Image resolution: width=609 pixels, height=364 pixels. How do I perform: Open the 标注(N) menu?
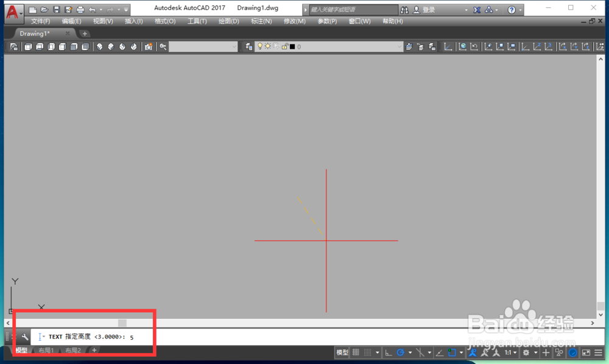click(261, 21)
